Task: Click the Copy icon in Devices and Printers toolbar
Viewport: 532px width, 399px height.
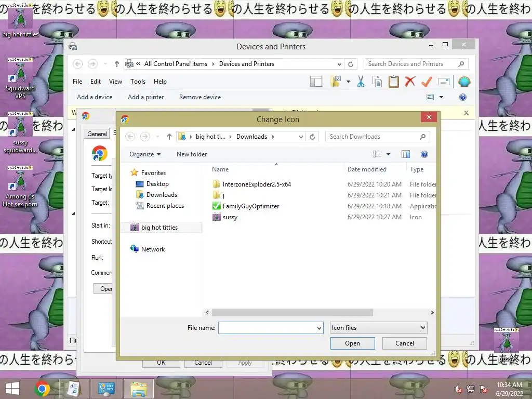Action: tap(377, 82)
